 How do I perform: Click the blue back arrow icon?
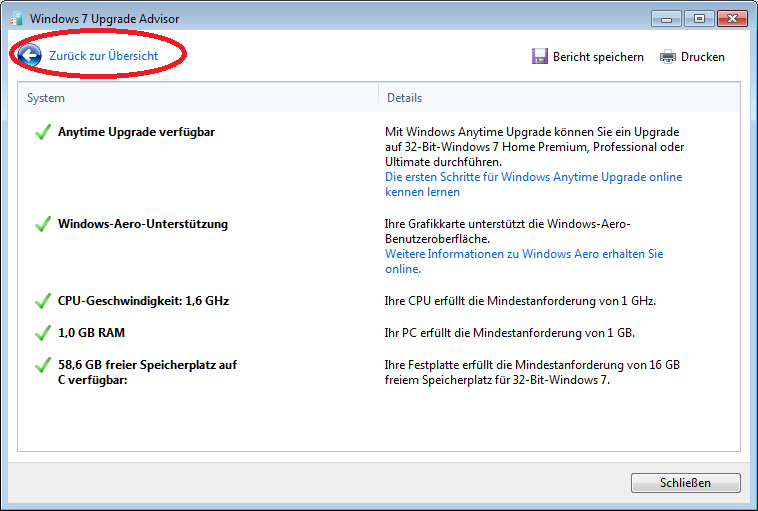tap(29, 56)
